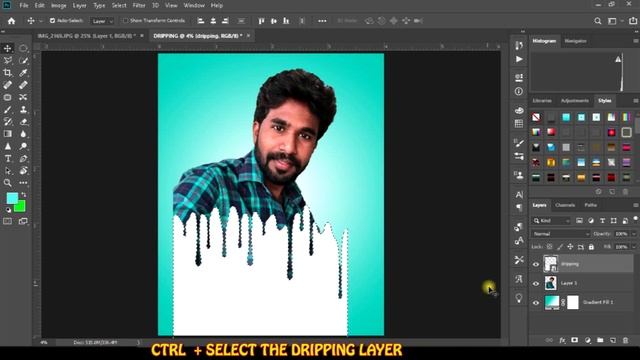
Task: Open the Fill slider dropdown arrow
Action: [x=634, y=247]
